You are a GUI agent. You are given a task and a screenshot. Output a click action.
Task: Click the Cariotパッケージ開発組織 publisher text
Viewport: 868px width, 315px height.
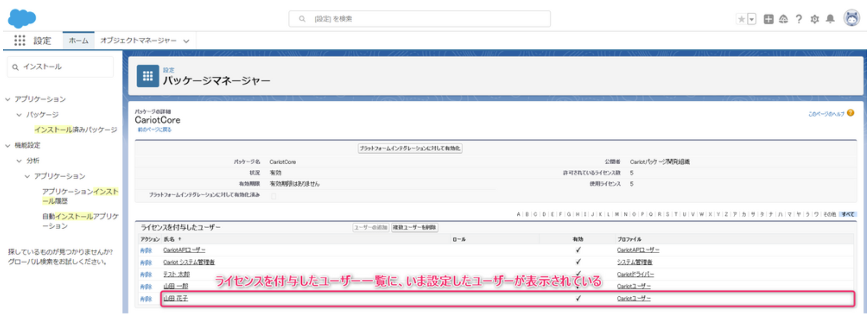coord(660,162)
